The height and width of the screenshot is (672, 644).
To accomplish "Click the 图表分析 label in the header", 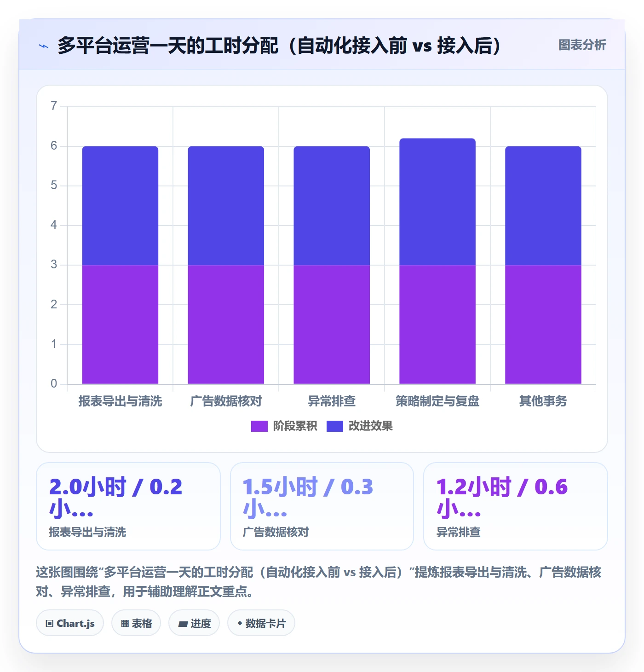I will (582, 45).
